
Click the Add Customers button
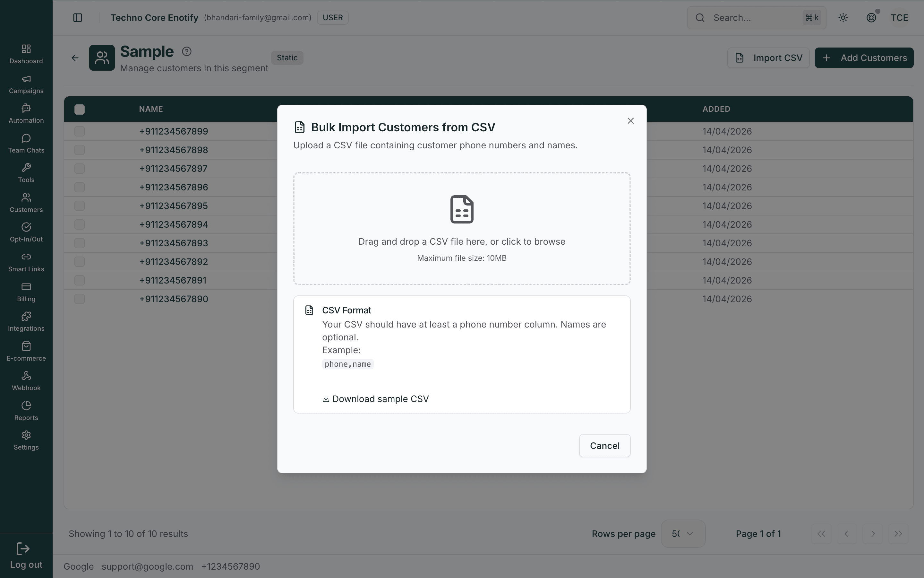click(864, 58)
